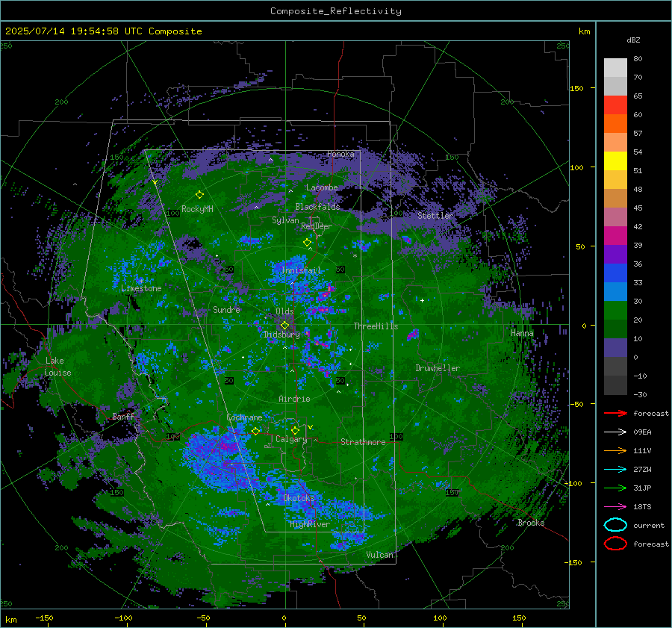The height and width of the screenshot is (628, 672).
Task: Click the Sylvan label
Action: click(x=285, y=220)
